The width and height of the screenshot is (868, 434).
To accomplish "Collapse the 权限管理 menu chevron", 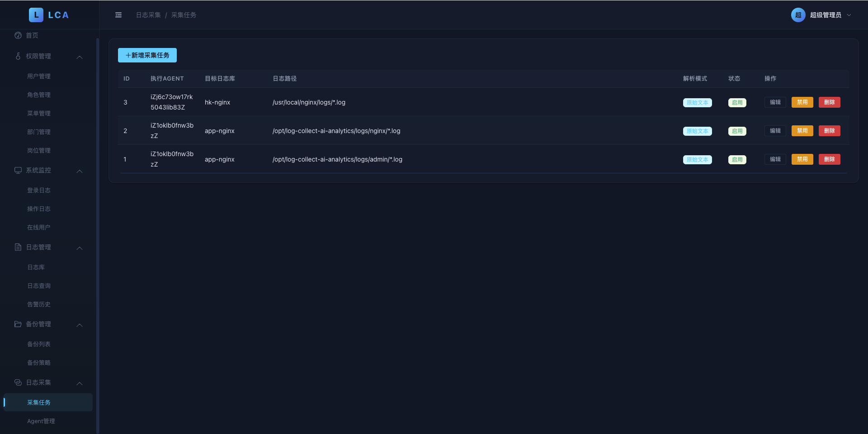I will [80, 57].
